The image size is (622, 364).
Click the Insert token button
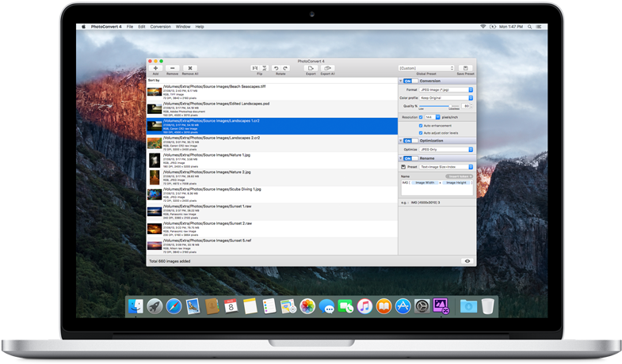tap(460, 176)
